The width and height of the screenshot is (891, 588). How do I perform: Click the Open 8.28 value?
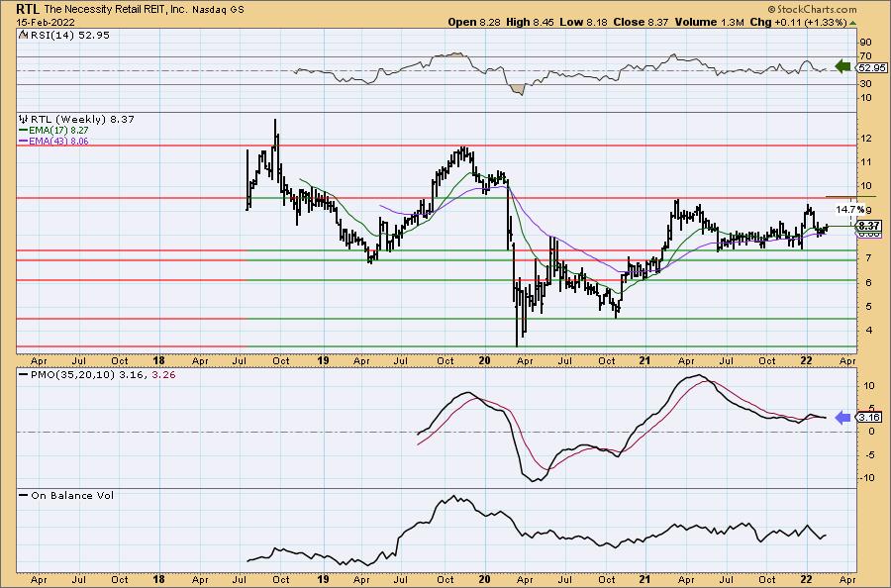click(474, 22)
